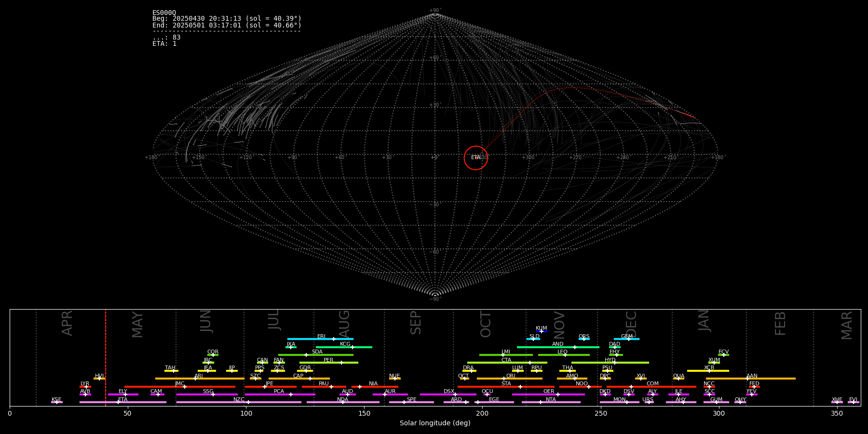Select the ELY shower bar

click(x=123, y=394)
